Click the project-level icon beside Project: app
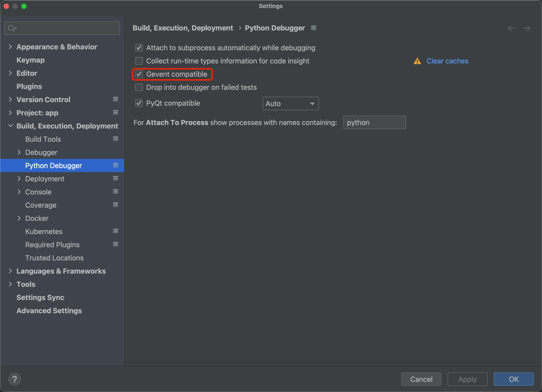 [x=115, y=113]
